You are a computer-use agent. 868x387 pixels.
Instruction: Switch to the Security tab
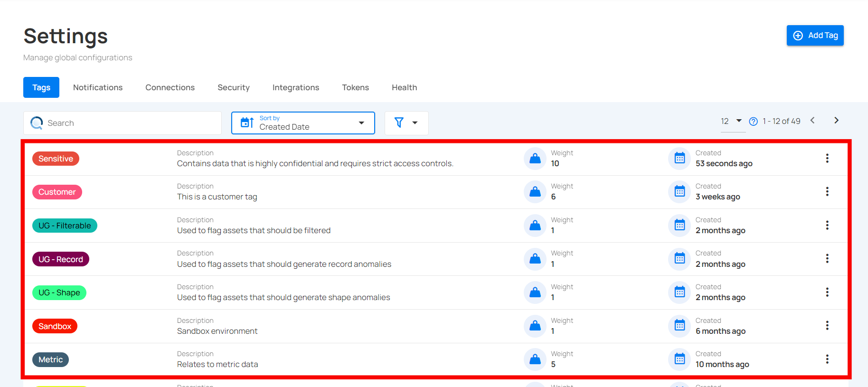pyautogui.click(x=234, y=87)
